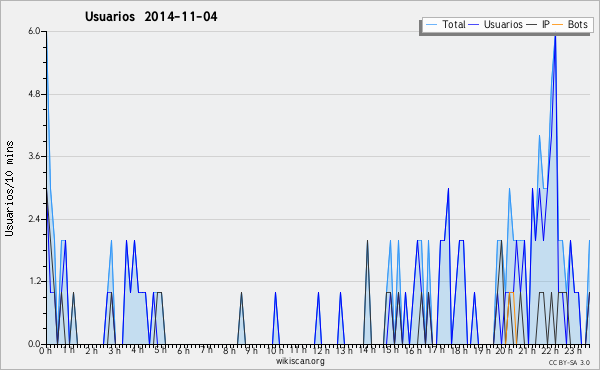This screenshot has height=370, width=600.
Task: Click the Usuarios/10 mins y-axis label
Action: (x=9, y=189)
